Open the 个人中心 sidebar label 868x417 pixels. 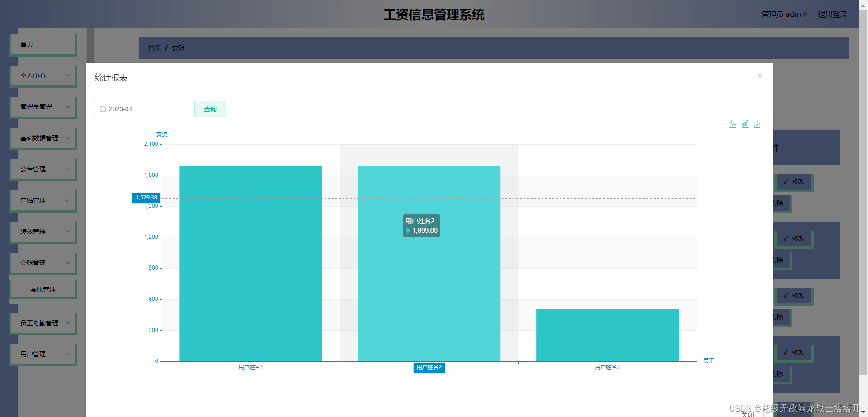pos(33,76)
